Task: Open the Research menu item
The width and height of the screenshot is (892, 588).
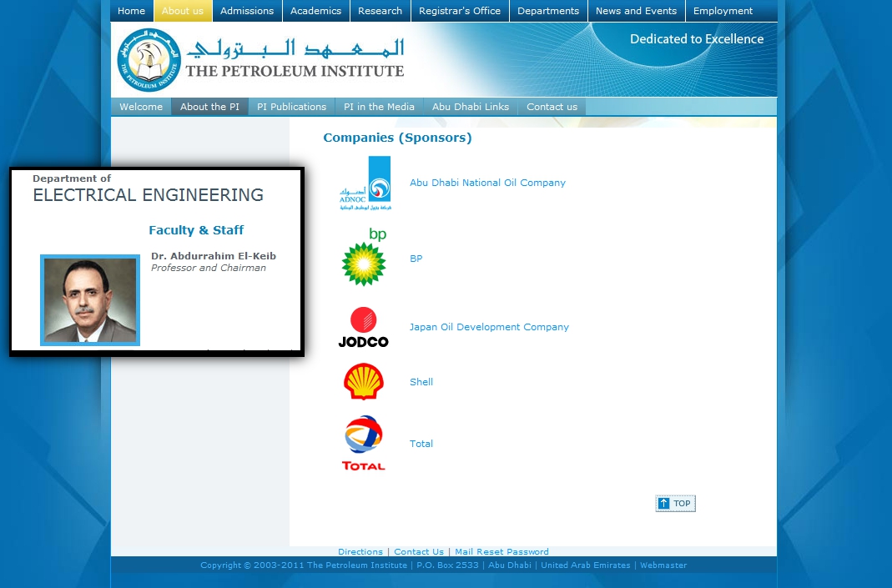Action: pyautogui.click(x=380, y=11)
